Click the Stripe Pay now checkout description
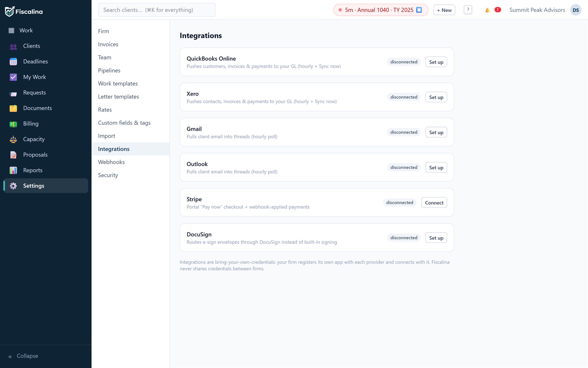588x368 pixels. 248,207
